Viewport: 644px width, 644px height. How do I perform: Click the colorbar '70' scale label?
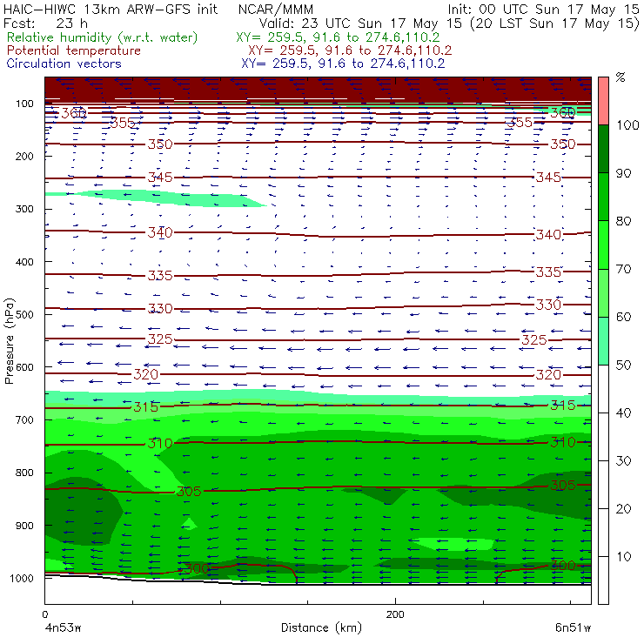coord(623,269)
